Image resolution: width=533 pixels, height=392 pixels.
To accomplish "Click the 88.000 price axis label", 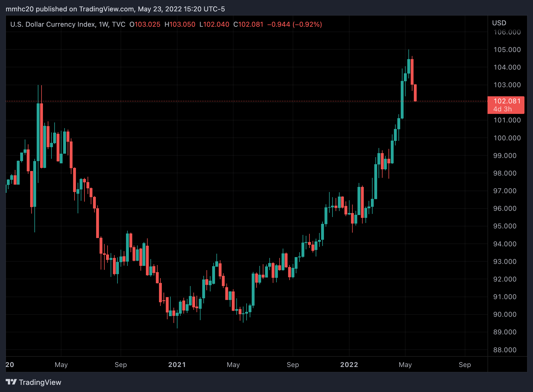I will (505, 350).
